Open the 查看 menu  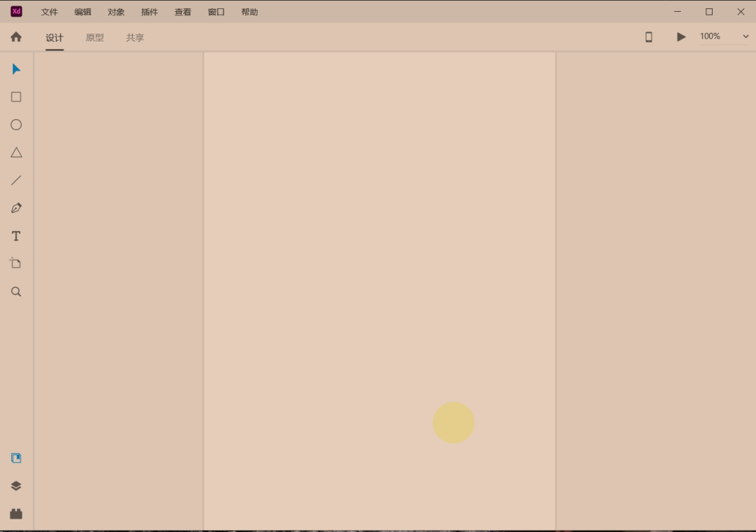tap(183, 12)
